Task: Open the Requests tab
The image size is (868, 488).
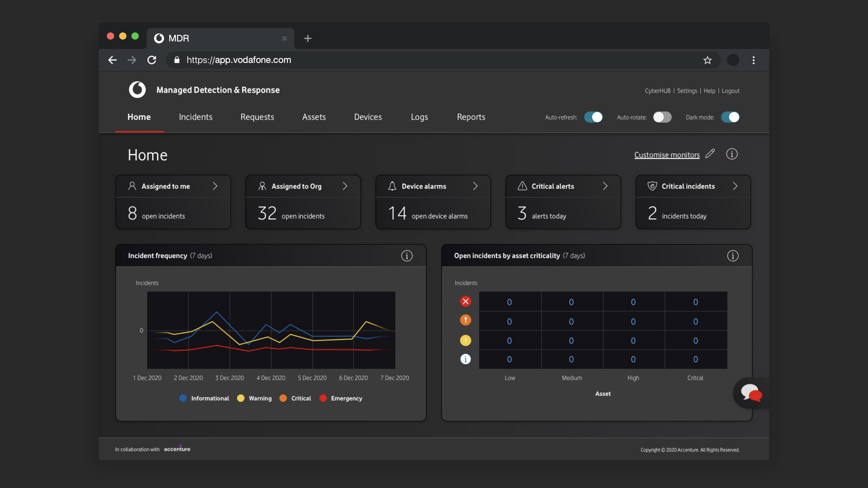Action: (258, 117)
